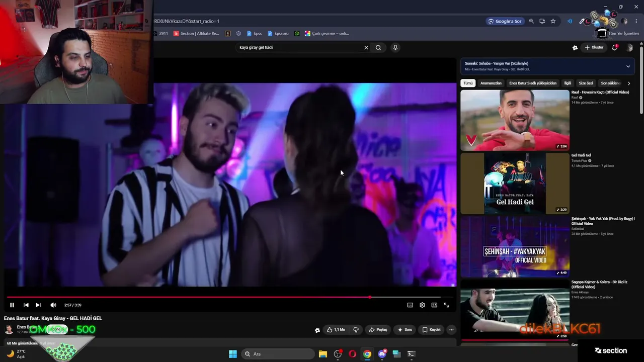Select the Enes Batur S adlı yükleyiciden chip
Viewport: 644px width, 362px height.
(x=533, y=83)
